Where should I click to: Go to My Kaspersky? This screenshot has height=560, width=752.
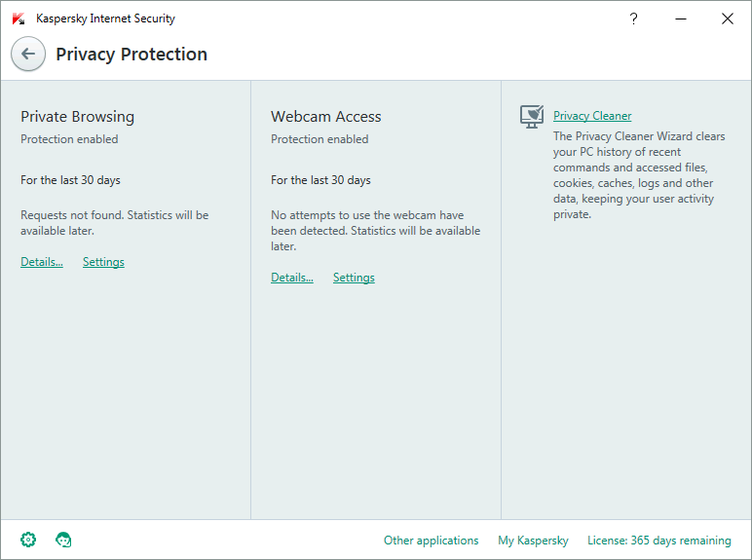pos(533,541)
